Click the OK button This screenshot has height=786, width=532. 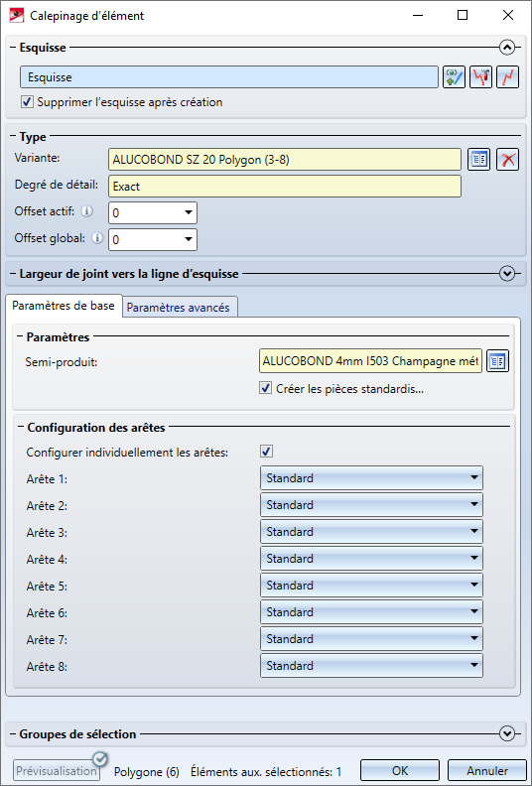pyautogui.click(x=400, y=770)
